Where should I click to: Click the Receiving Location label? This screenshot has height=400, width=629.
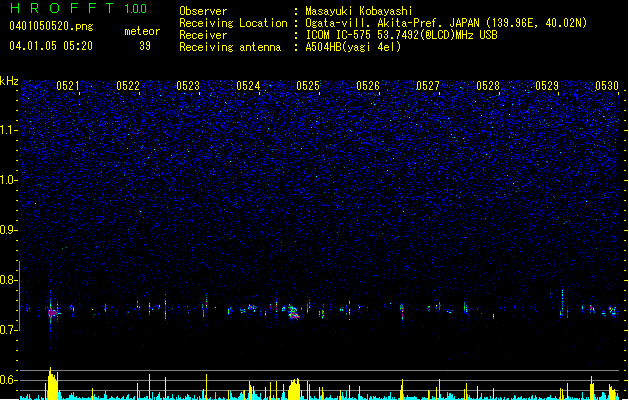pyautogui.click(x=233, y=23)
